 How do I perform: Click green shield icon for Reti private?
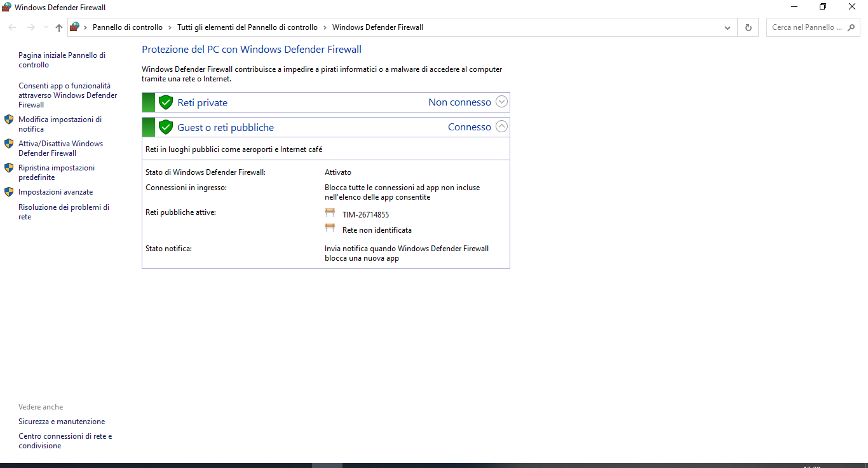pos(166,102)
